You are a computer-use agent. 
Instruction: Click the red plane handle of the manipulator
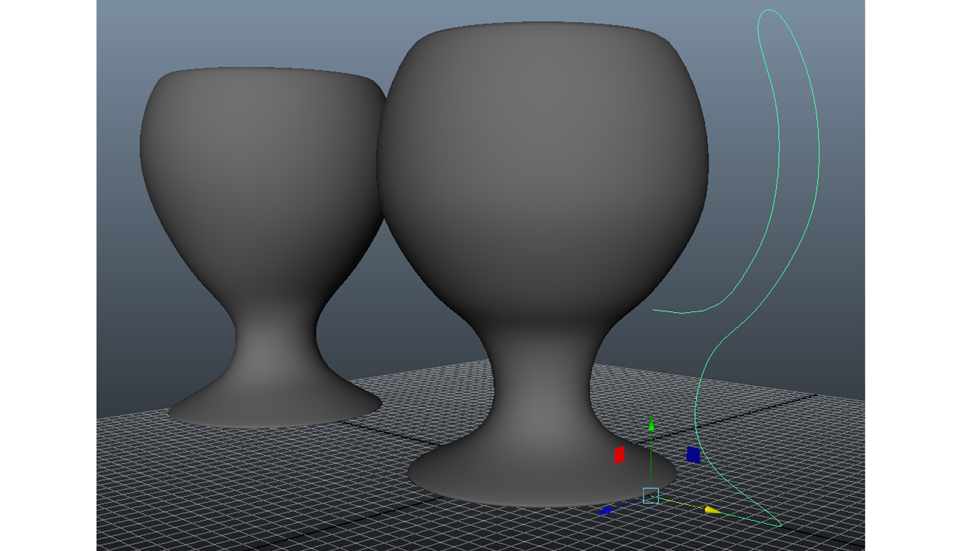point(619,455)
